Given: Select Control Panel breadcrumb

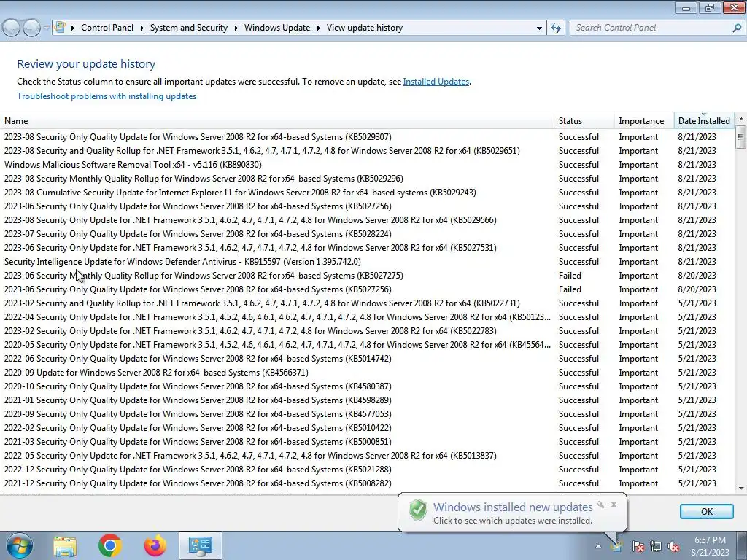Looking at the screenshot, I should click(x=107, y=28).
